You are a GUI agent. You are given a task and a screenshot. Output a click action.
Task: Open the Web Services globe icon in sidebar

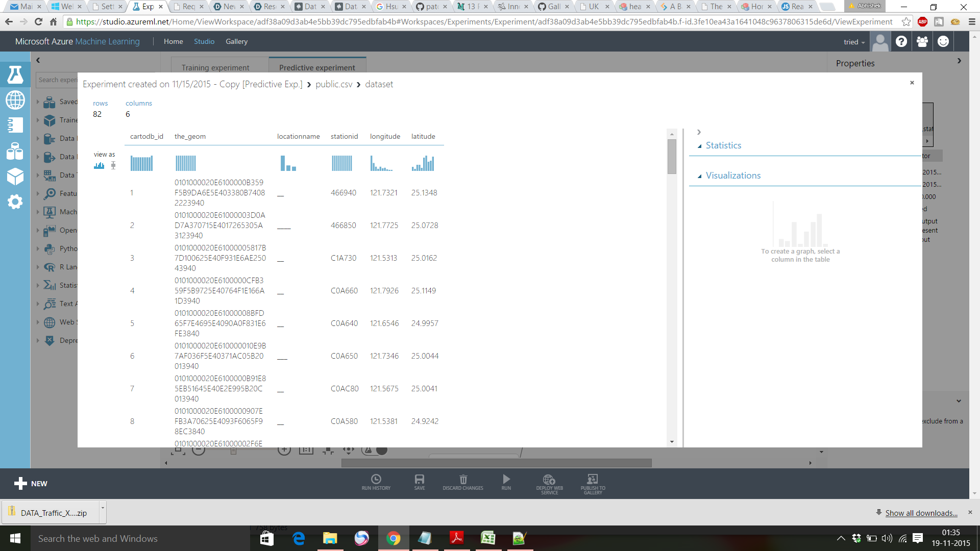click(15, 100)
